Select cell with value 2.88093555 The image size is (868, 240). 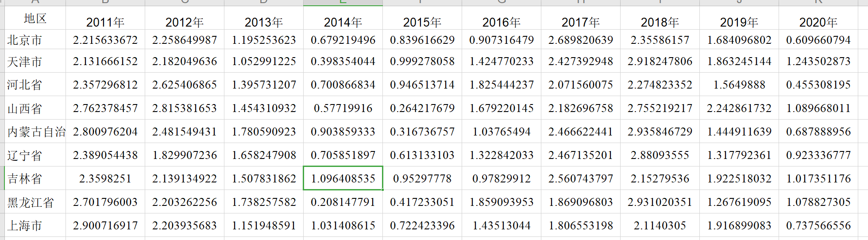tap(660, 155)
